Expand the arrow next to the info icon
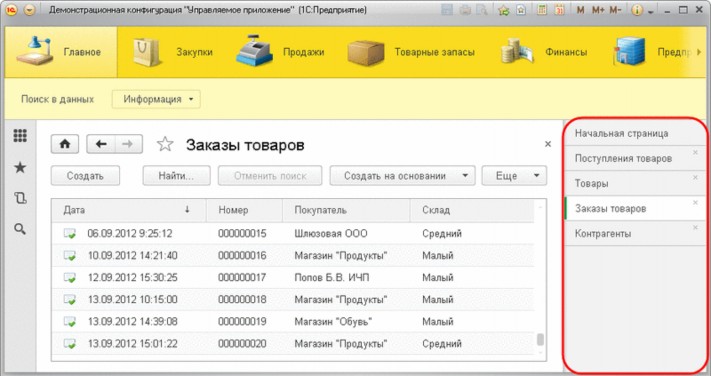The width and height of the screenshot is (711, 376). click(651, 11)
